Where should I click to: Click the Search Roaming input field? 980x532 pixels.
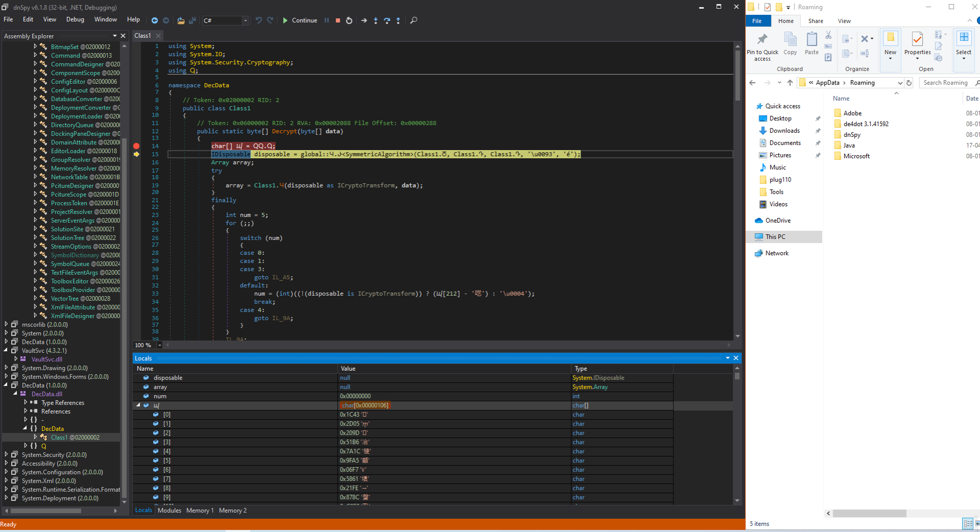pyautogui.click(x=946, y=83)
